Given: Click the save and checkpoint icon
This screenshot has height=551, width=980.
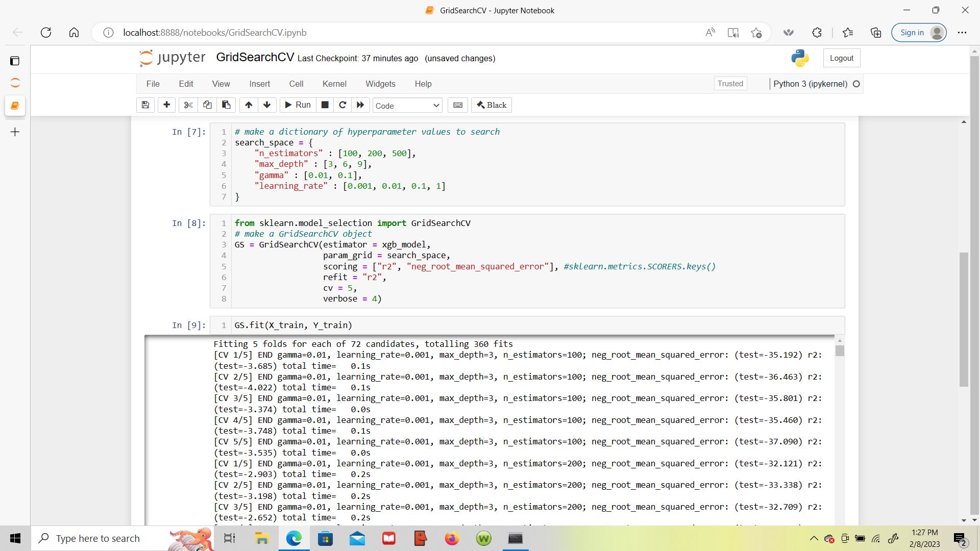Looking at the screenshot, I should point(145,105).
